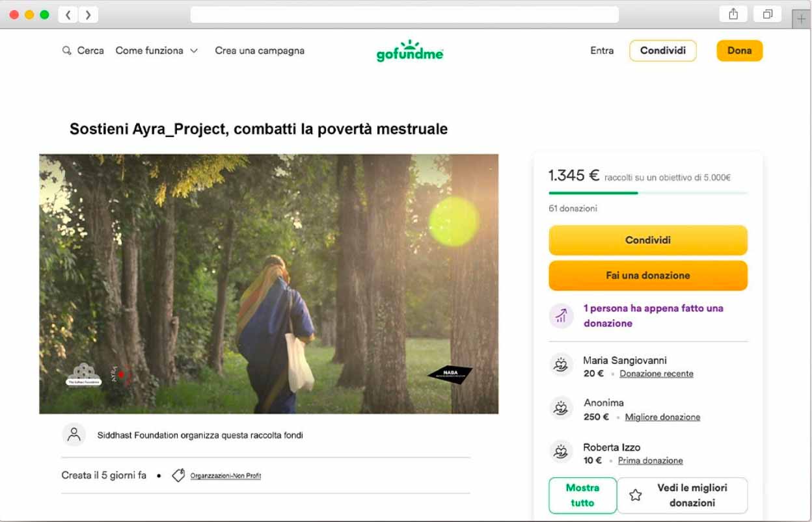Viewport: 812px width, 522px height.
Task: Open the browser tab overview icon
Action: click(x=767, y=14)
